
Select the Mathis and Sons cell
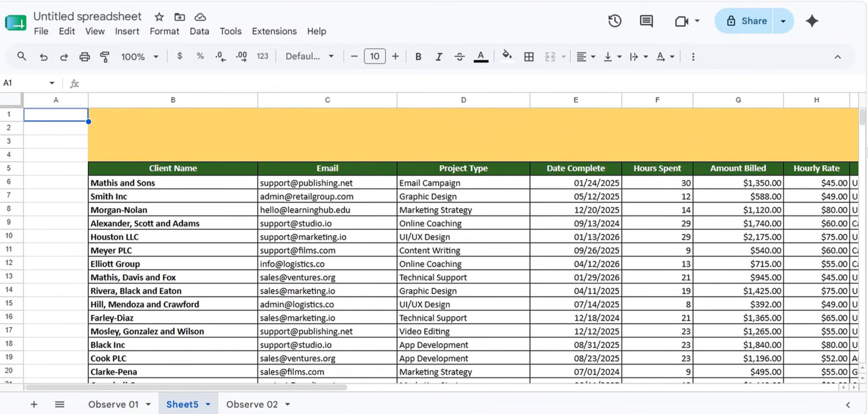point(173,183)
